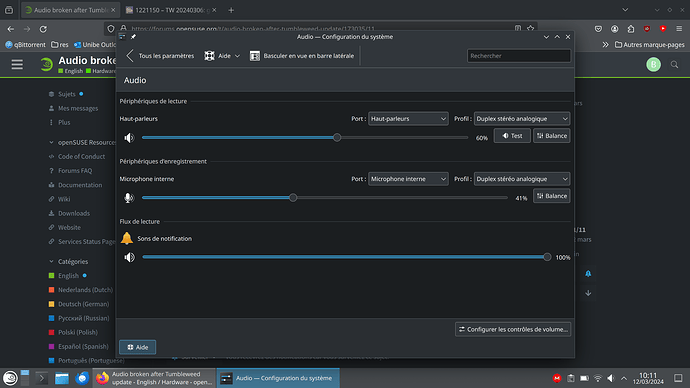690x388 pixels.
Task: Click the Audio configuration taskbar entry
Action: (278, 378)
